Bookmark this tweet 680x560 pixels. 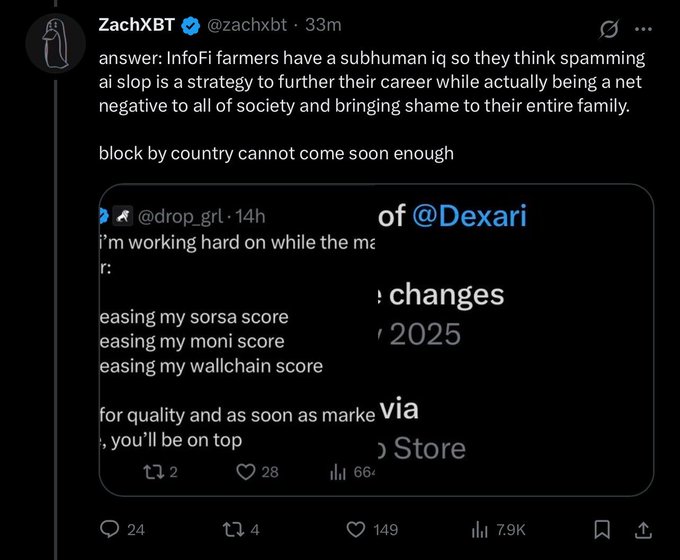601,529
